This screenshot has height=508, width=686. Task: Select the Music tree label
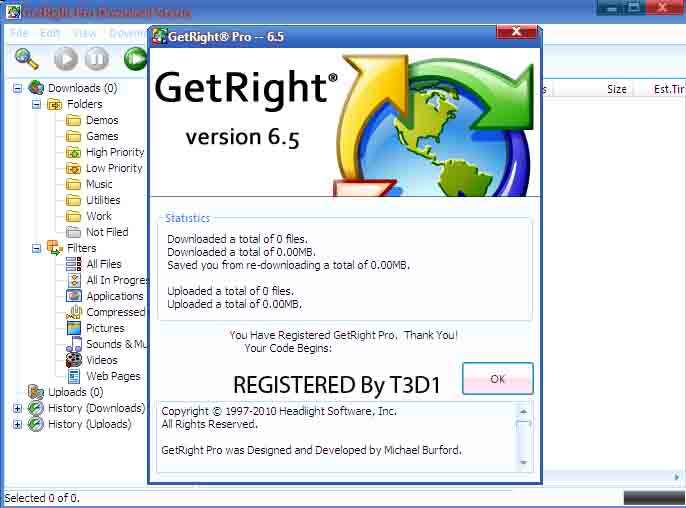coord(99,184)
